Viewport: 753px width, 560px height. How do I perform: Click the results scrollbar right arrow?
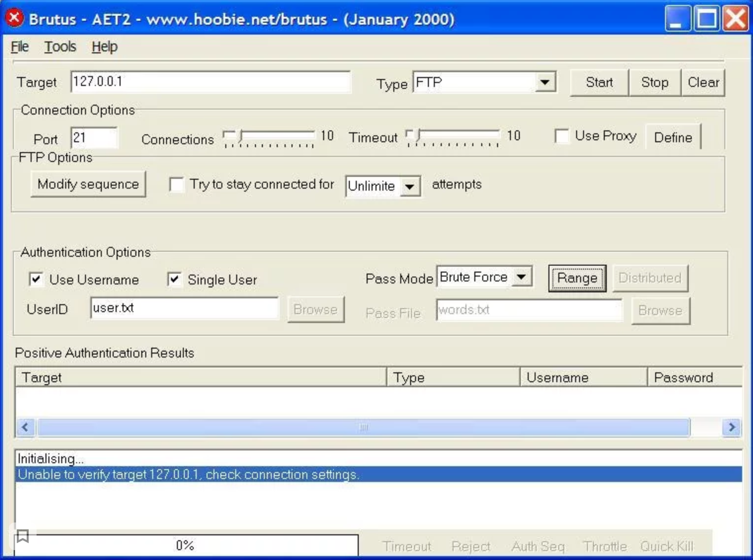[732, 427]
